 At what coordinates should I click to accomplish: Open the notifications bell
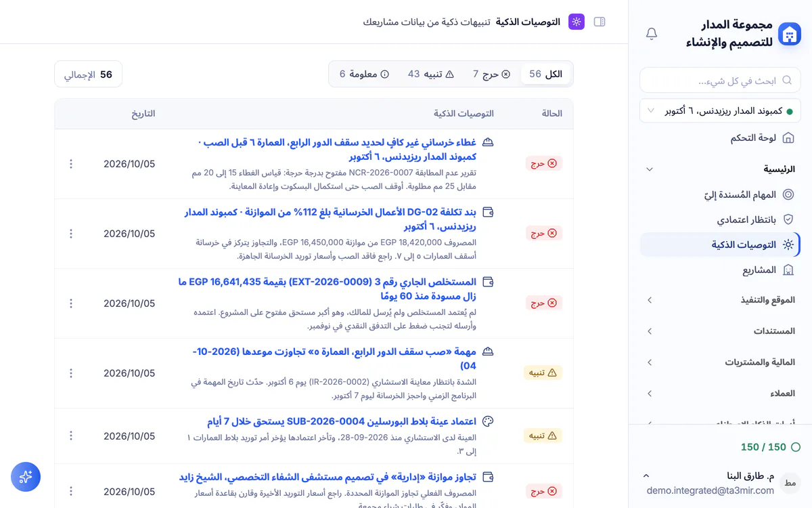tap(652, 34)
